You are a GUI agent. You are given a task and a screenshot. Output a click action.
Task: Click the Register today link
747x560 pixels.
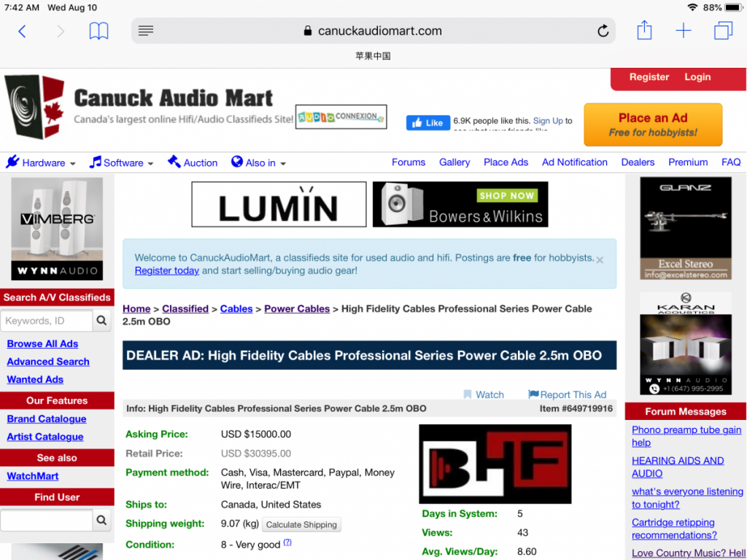167,271
